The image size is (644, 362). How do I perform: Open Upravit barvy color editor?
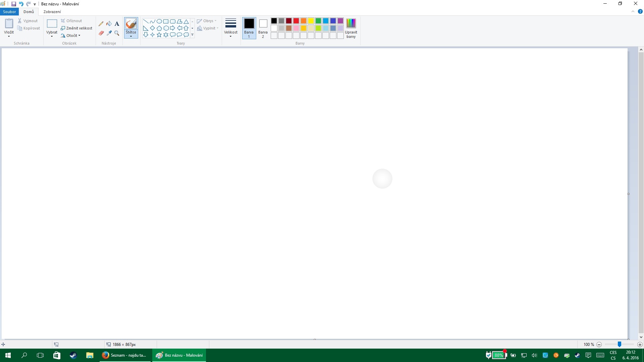click(x=351, y=28)
